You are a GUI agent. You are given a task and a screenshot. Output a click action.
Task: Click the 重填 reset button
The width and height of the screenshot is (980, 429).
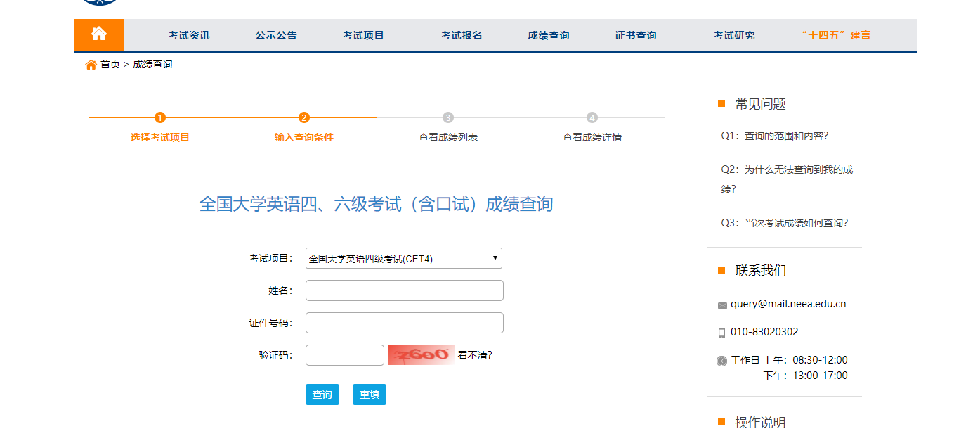pos(369,395)
